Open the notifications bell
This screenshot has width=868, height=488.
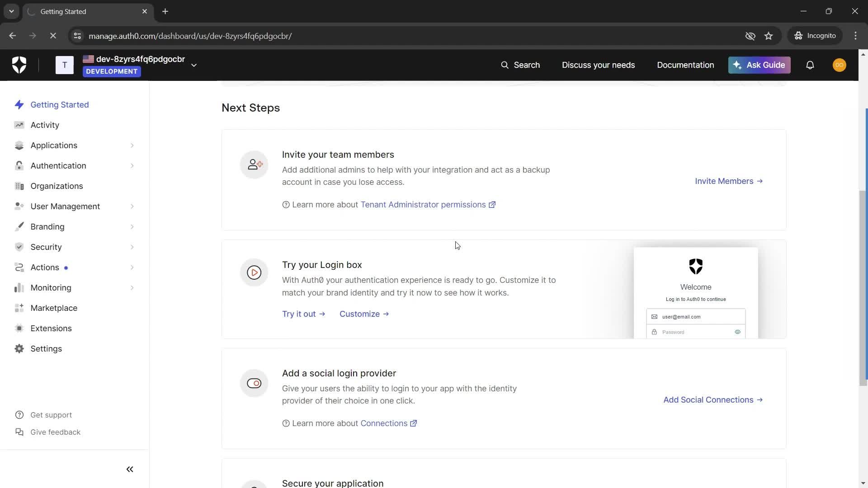(x=810, y=65)
